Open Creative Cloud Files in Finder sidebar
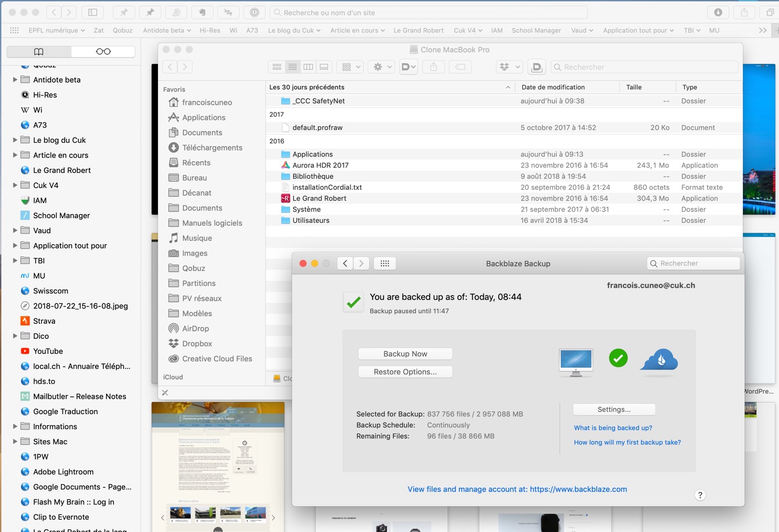Screen dimensions: 779x532 217,359
